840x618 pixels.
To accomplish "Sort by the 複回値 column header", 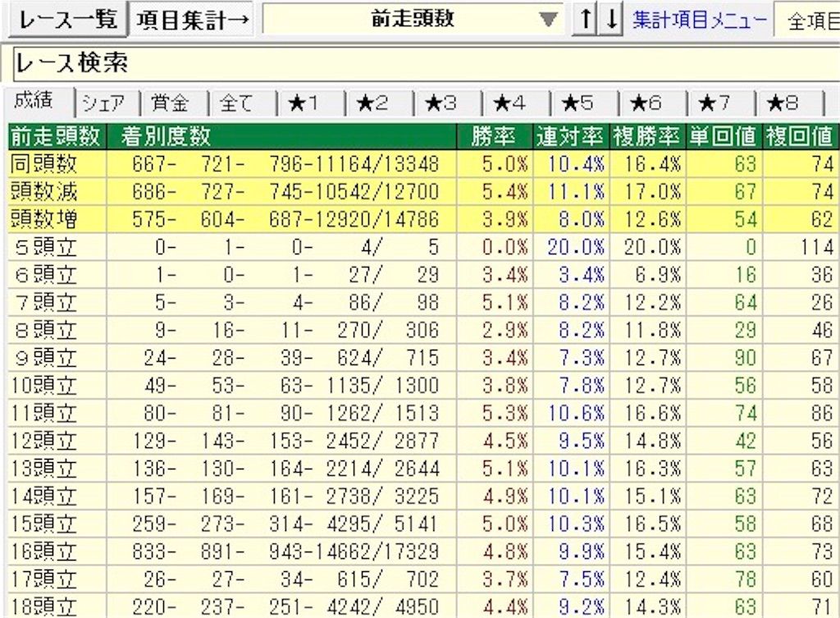I will (800, 137).
